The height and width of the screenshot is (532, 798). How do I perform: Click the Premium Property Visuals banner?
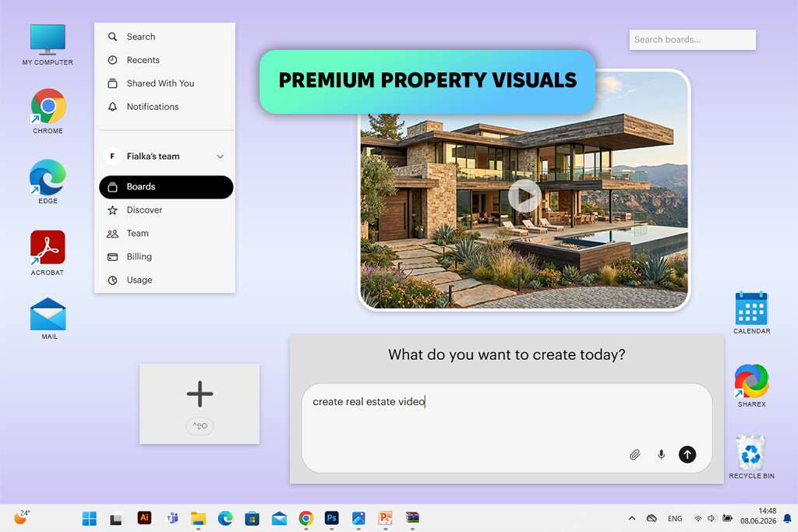click(427, 81)
